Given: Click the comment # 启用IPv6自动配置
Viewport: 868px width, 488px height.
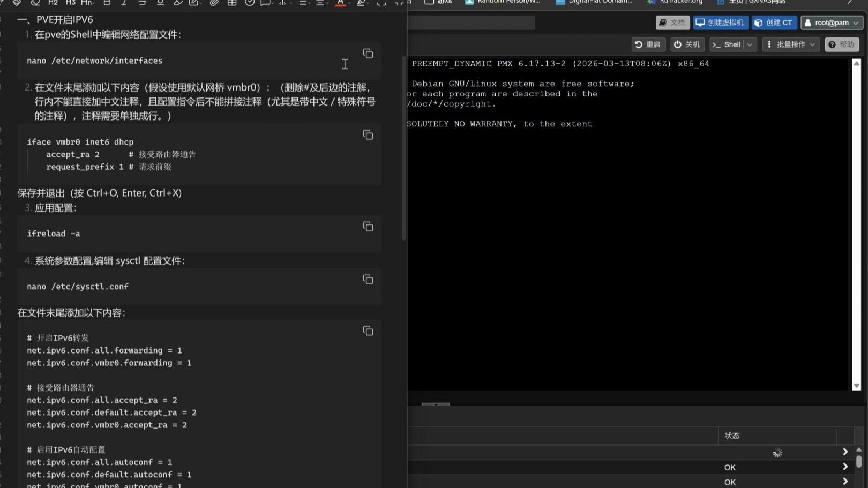Looking at the screenshot, I should point(66,449).
